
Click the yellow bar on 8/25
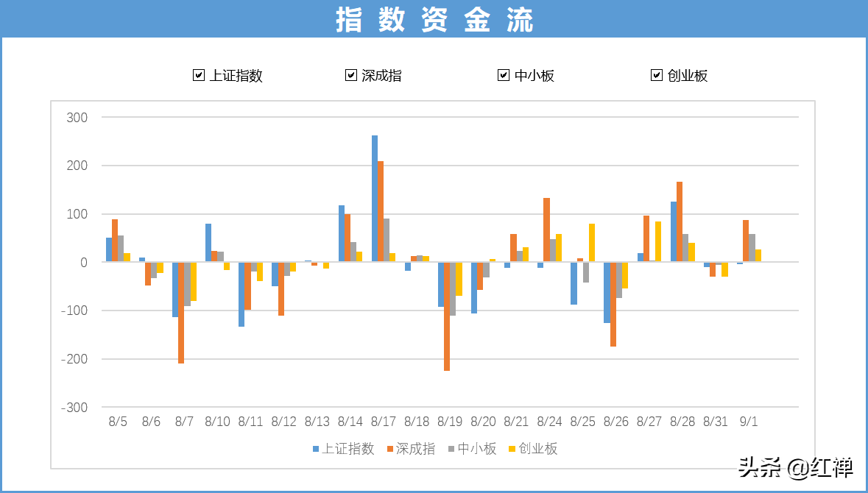click(592, 243)
